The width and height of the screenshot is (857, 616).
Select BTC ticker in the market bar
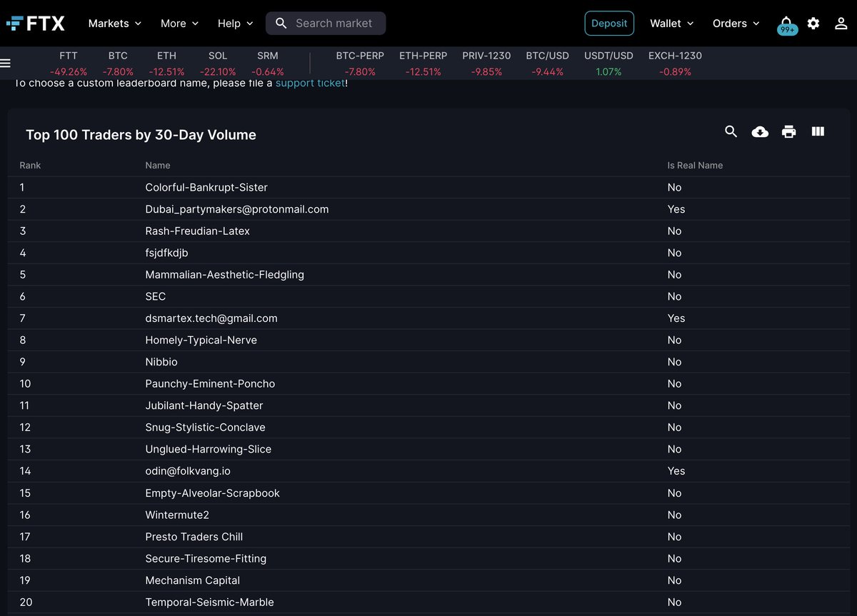click(x=118, y=64)
